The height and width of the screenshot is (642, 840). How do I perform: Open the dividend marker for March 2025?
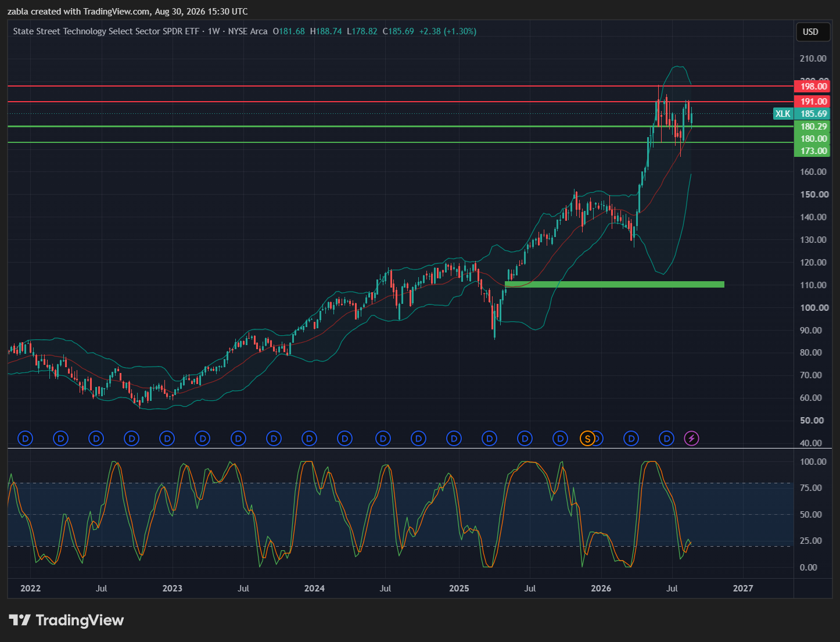coord(490,438)
